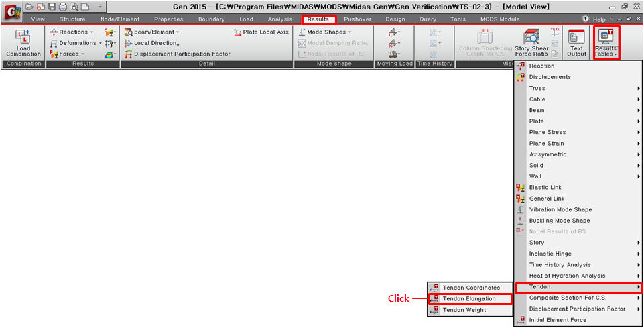Click the Midas Gen application logo button
This screenshot has width=644, height=336.
(11, 12)
